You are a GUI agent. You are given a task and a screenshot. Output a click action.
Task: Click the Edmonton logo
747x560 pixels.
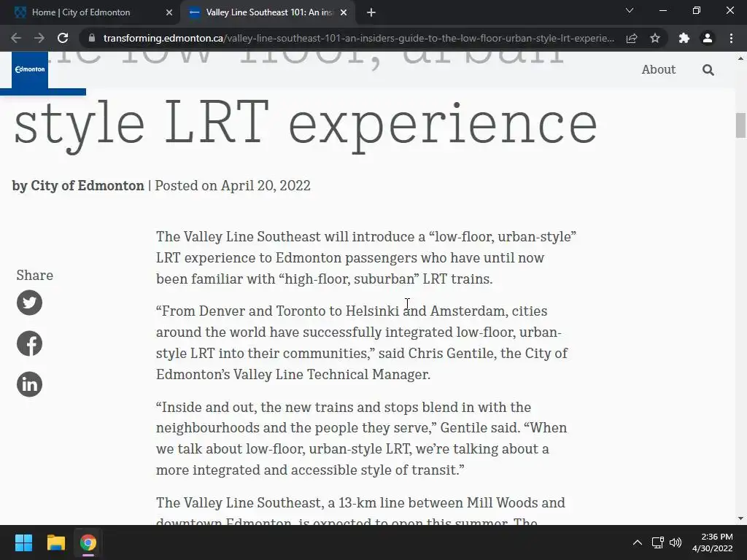pos(29,69)
